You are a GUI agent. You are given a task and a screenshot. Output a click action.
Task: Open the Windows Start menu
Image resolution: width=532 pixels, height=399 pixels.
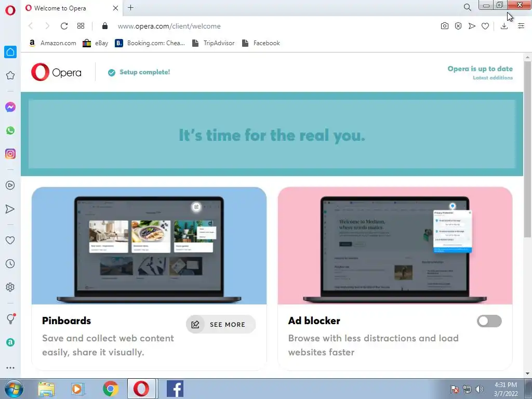point(13,389)
